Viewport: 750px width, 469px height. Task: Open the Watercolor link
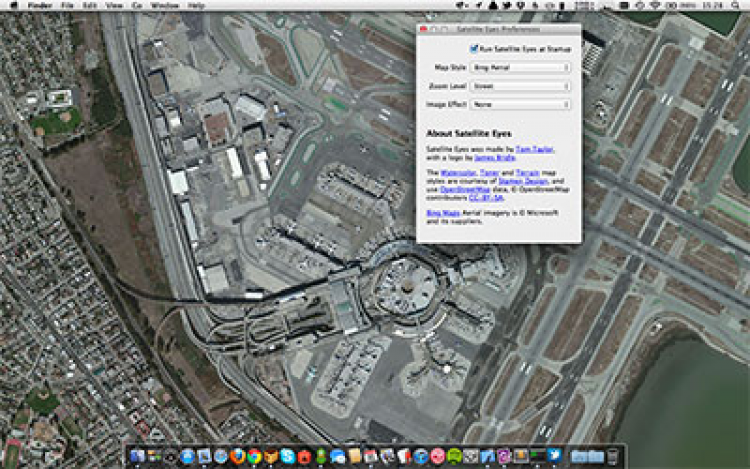point(458,173)
